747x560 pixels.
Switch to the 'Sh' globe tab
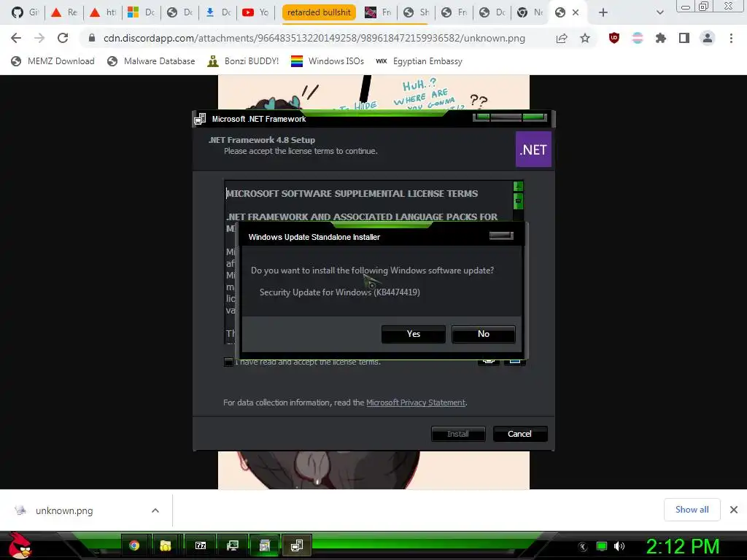coord(417,13)
